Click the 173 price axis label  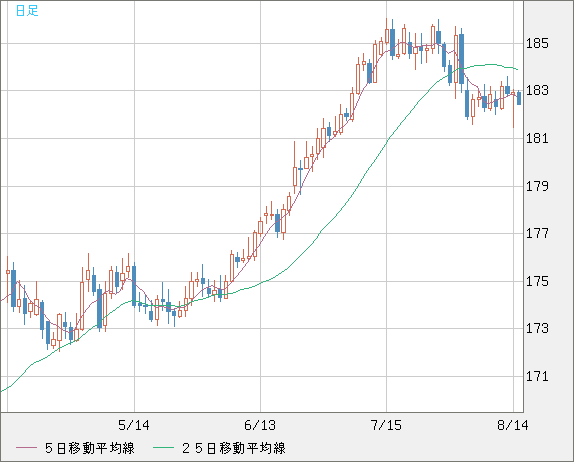537,328
